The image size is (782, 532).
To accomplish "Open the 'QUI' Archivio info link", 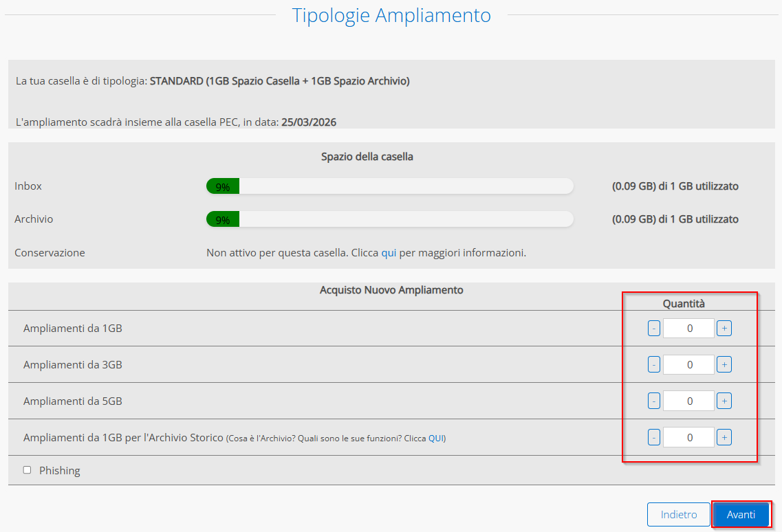I will (436, 439).
